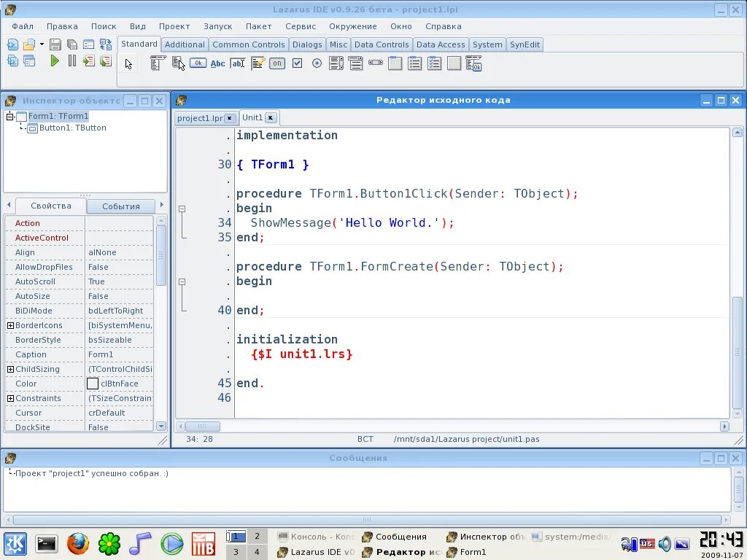Open the Data Access palette tab
The width and height of the screenshot is (747, 560).
pyautogui.click(x=441, y=44)
